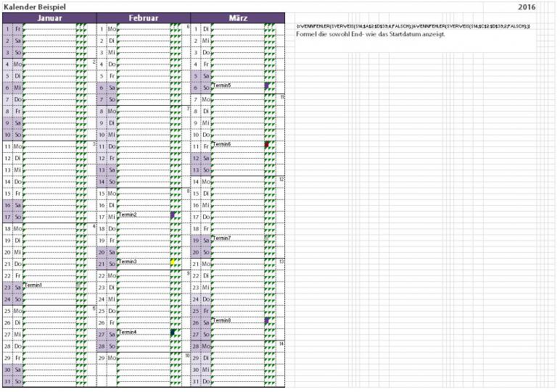560x392 pixels.
Task: Select the März month header
Action: coord(238,18)
